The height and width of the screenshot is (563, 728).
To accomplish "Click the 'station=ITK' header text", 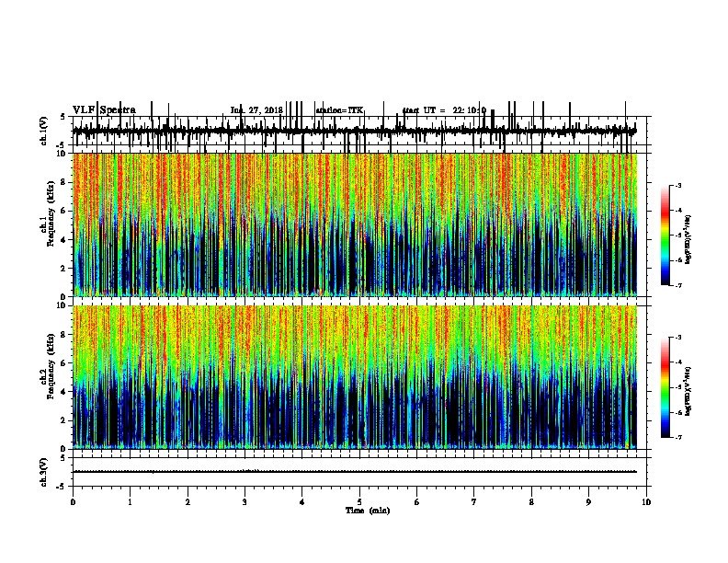I will (339, 110).
